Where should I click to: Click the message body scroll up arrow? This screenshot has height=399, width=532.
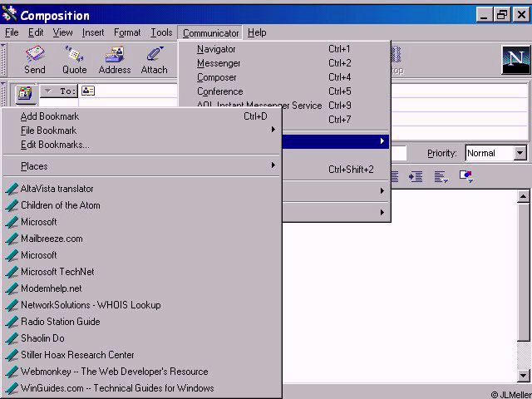(x=523, y=196)
